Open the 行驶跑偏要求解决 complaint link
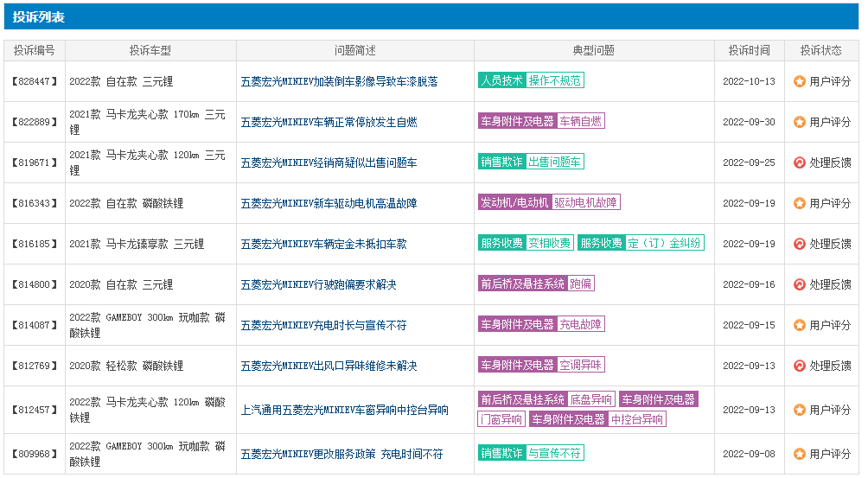 [318, 284]
